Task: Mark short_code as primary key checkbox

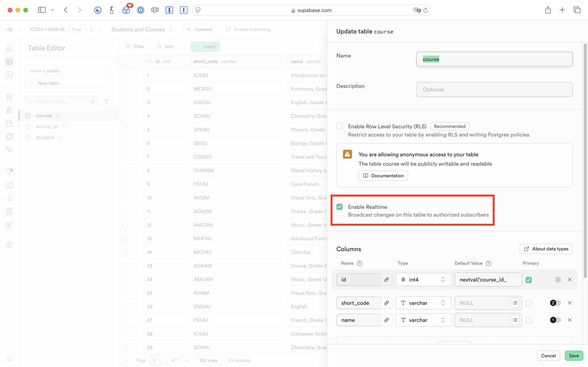Action: click(x=528, y=303)
